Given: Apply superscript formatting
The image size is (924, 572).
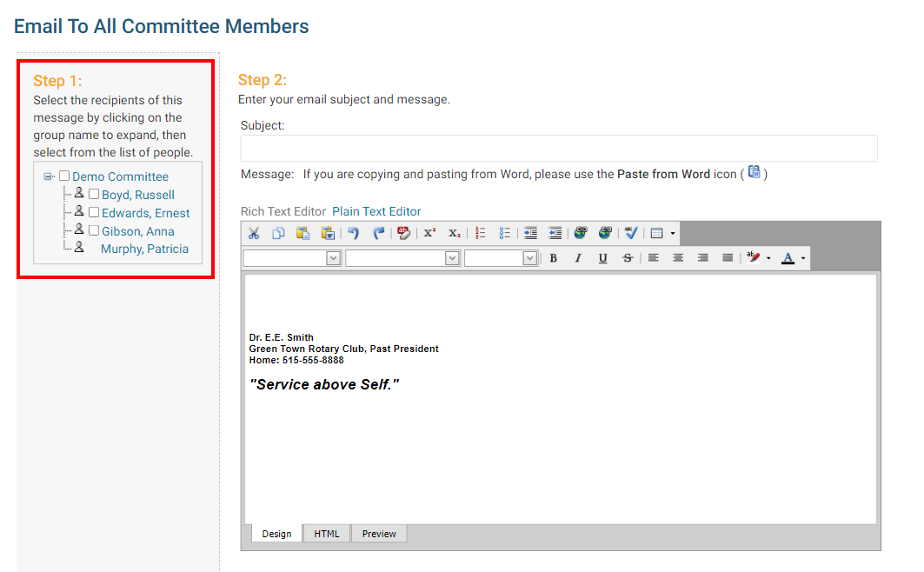Looking at the screenshot, I should (x=429, y=233).
